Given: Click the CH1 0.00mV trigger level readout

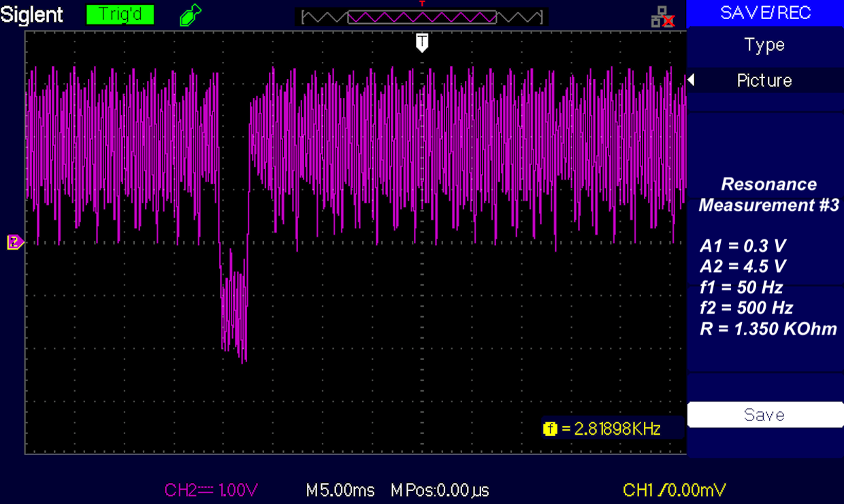Looking at the screenshot, I should coord(675,490).
